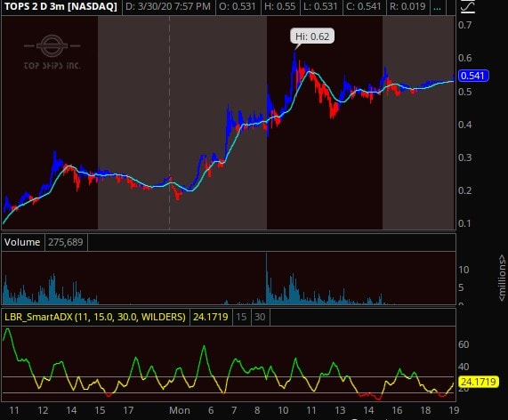Click the 0.1 price axis label
508x420 pixels.
click(x=464, y=223)
